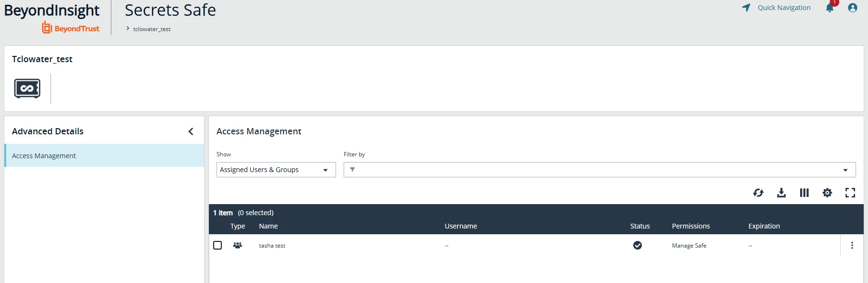The height and width of the screenshot is (283, 868).
Task: Click the Secrets Safe page title
Action: click(170, 10)
